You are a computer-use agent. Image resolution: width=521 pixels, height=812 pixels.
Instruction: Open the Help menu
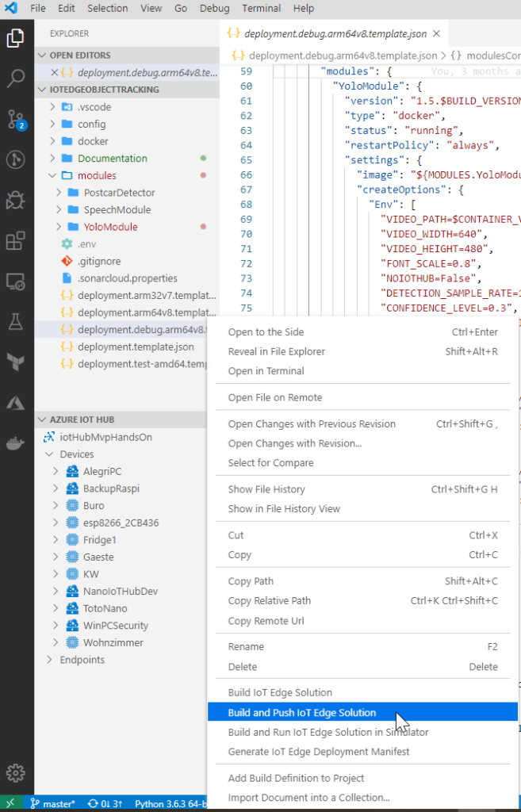click(x=304, y=8)
